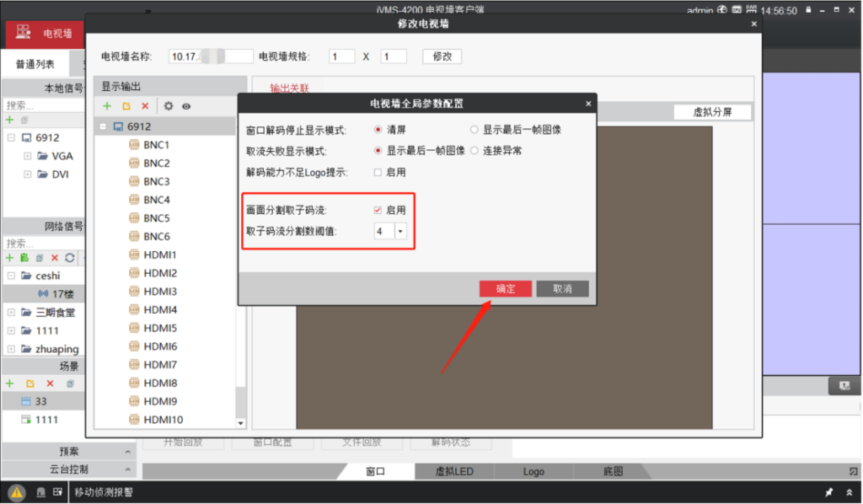This screenshot has height=504, width=863.
Task: Click the red delete icon in 显示输出 toolbar
Action: (x=145, y=106)
